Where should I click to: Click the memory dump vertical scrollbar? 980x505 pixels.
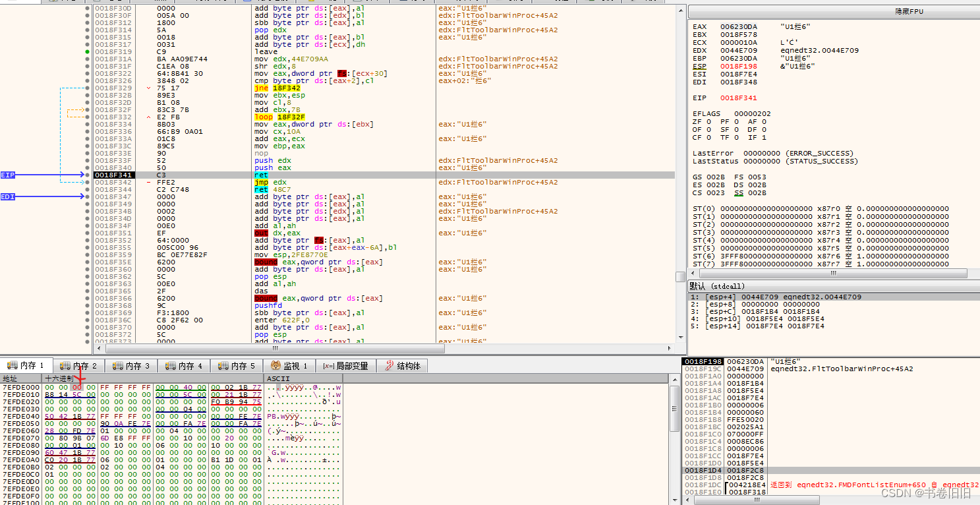click(x=674, y=440)
